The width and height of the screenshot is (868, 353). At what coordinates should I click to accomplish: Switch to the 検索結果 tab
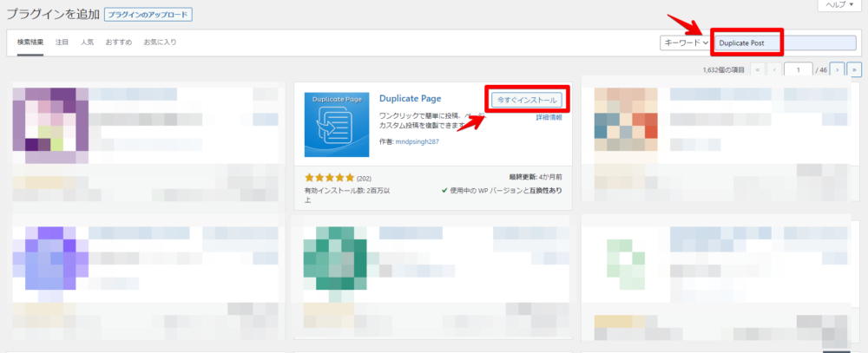pyautogui.click(x=30, y=42)
